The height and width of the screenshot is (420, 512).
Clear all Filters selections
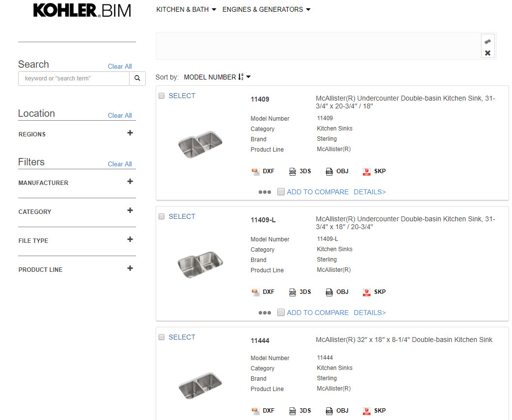(120, 164)
